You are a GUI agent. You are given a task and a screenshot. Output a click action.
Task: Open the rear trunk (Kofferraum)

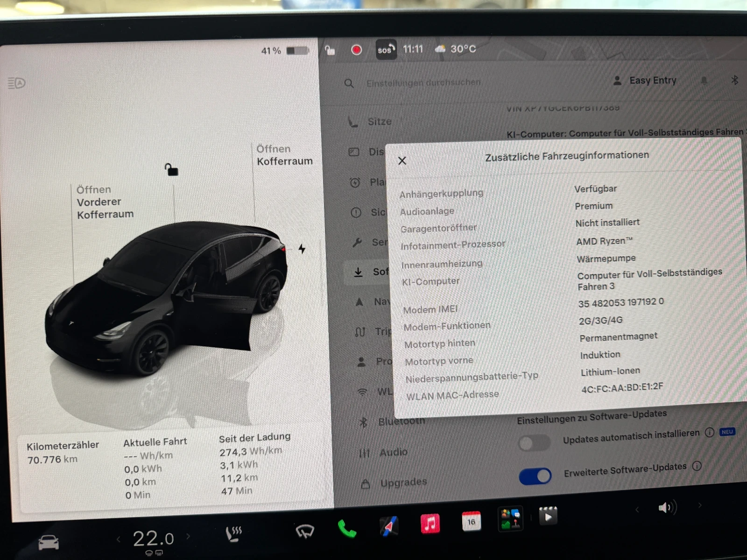point(284,155)
